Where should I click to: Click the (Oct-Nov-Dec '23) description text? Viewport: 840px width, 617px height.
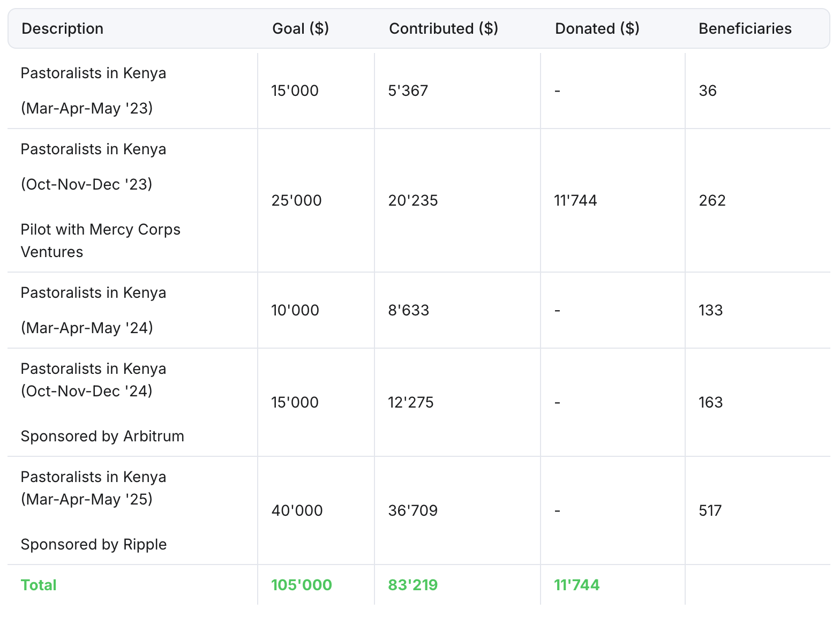pos(87,184)
